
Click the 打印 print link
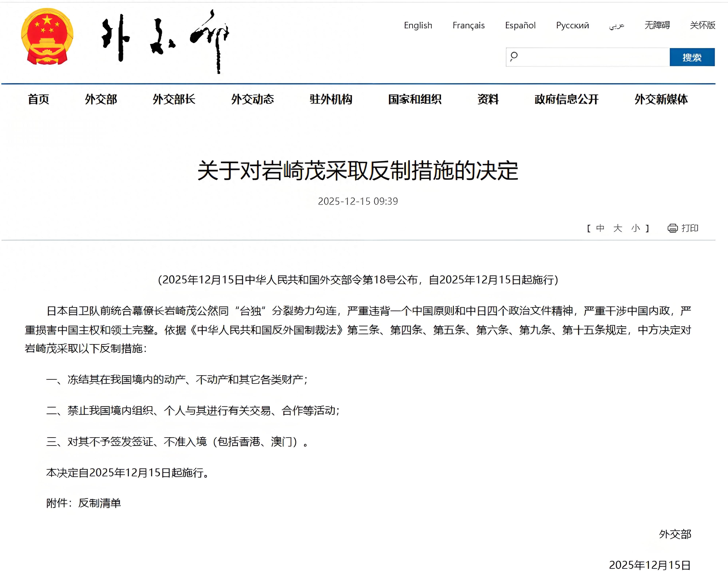690,228
